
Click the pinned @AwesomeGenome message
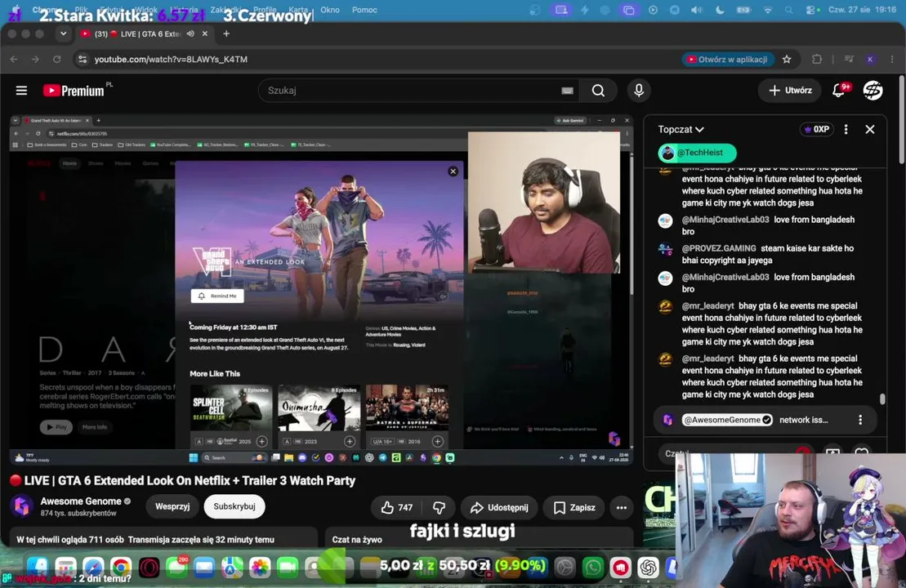point(765,420)
